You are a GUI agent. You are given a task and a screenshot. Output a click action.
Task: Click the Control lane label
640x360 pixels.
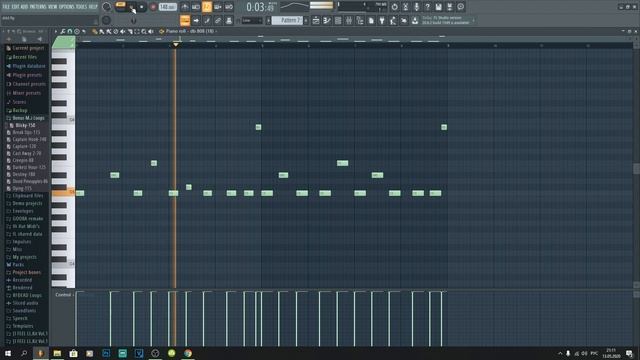click(63, 295)
